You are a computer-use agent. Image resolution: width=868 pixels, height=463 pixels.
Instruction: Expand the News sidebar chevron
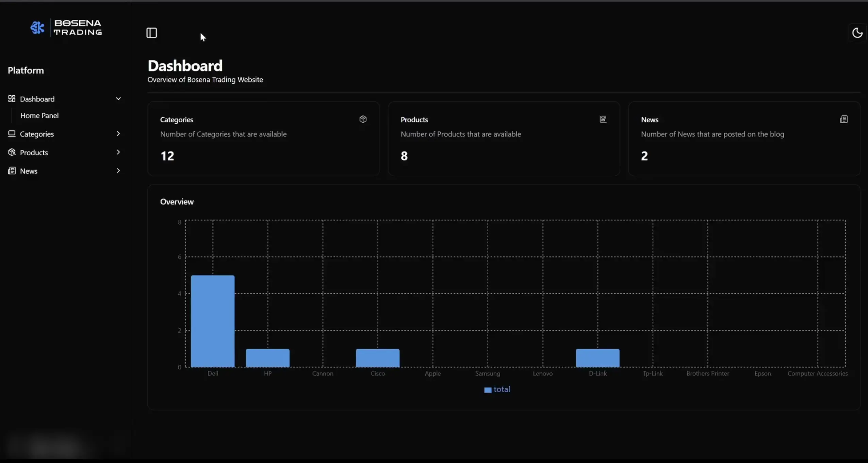point(118,171)
